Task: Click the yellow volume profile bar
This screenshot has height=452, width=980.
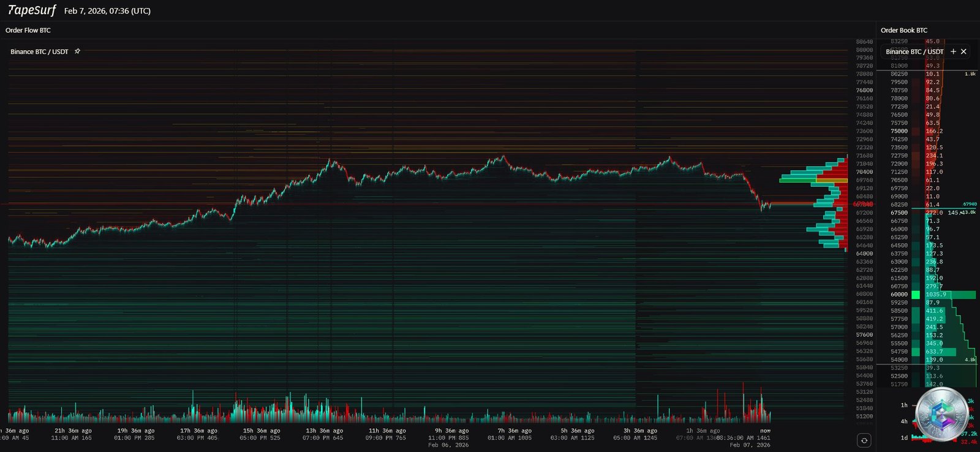Action: [832, 180]
